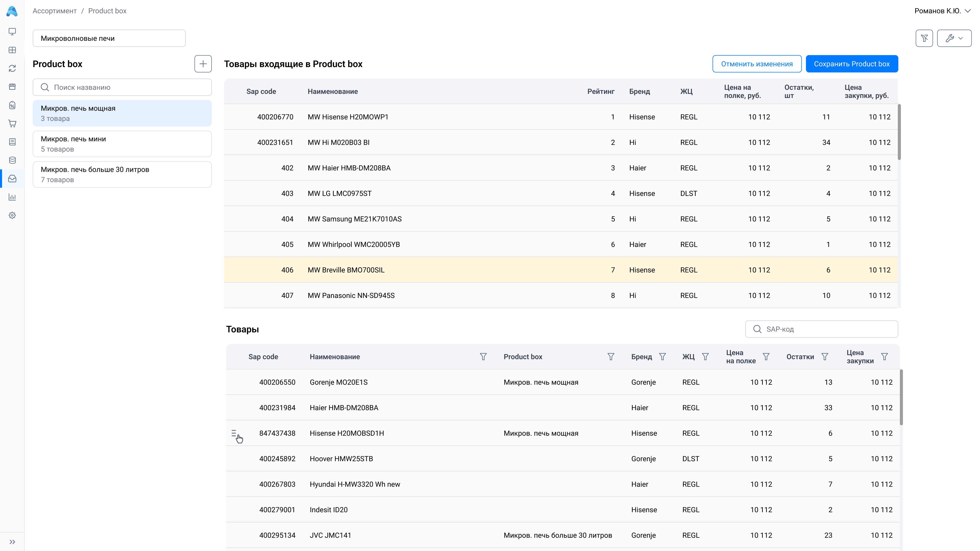Open the shopping cart icon in the sidebar
This screenshot has height=551, width=980.
pos(12,123)
